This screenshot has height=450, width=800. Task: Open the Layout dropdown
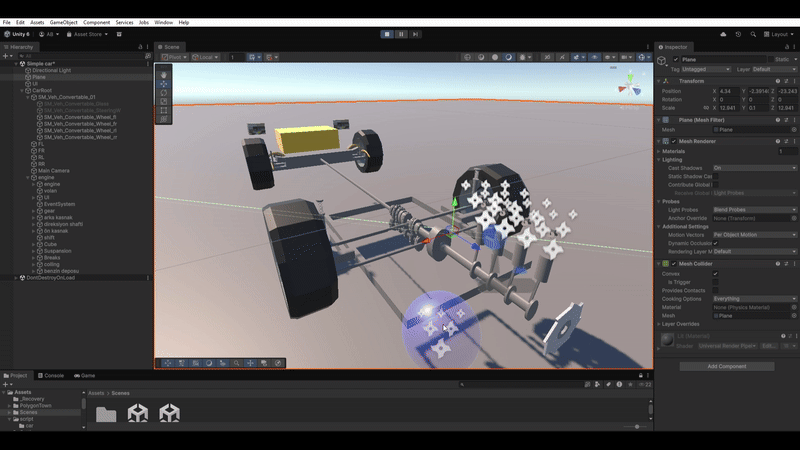(x=778, y=34)
